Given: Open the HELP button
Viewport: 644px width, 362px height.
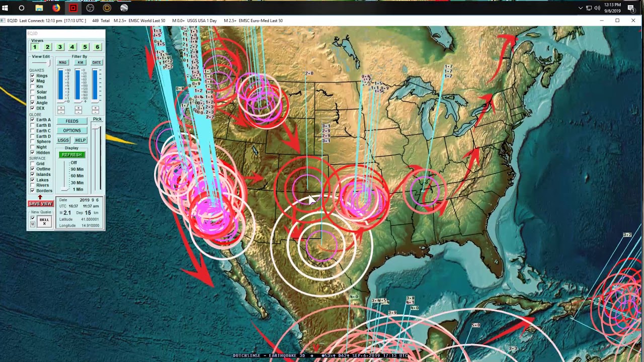Looking at the screenshot, I should click(80, 140).
